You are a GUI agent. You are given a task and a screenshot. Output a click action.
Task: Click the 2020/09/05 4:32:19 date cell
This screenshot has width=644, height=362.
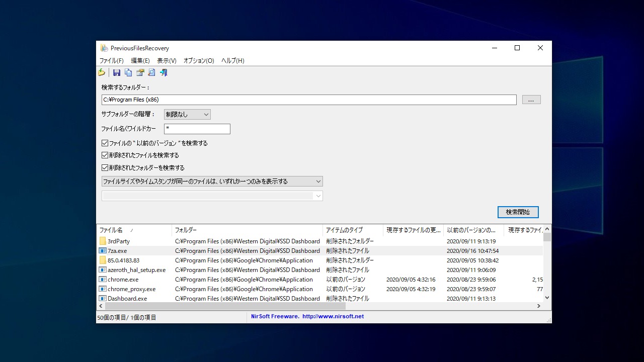tap(411, 289)
